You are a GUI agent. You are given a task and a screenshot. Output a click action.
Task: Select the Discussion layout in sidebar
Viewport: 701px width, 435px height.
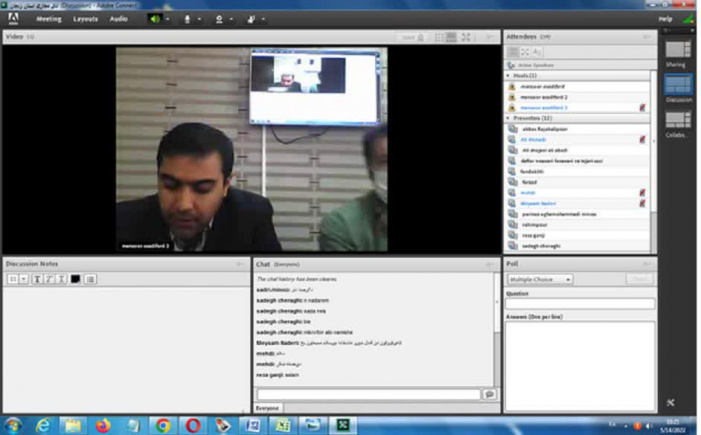pyautogui.click(x=678, y=86)
